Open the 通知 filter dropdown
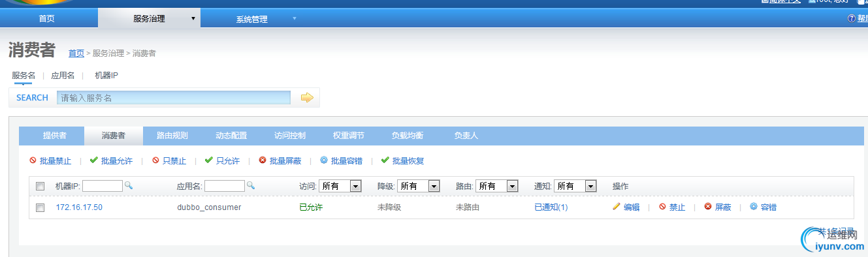This screenshot has height=257, width=868. pos(575,186)
